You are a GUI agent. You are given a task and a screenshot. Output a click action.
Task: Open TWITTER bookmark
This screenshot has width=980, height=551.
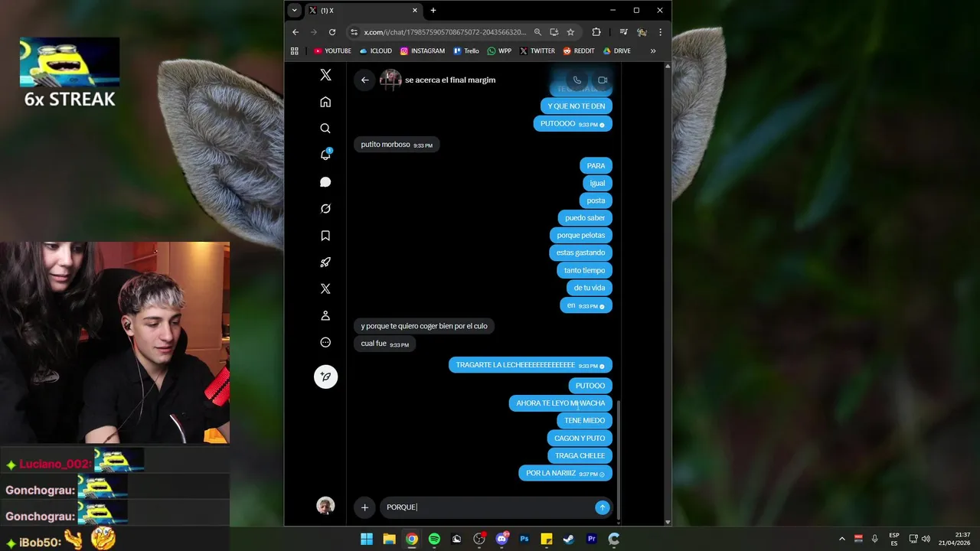click(537, 51)
